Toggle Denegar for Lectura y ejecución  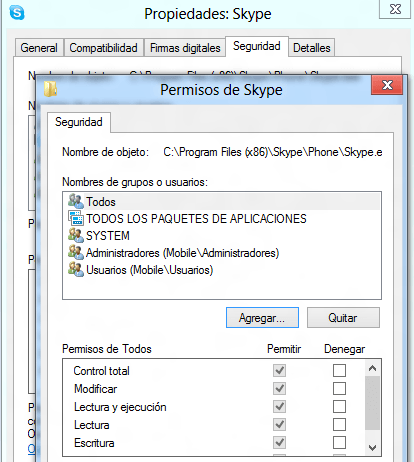click(339, 406)
